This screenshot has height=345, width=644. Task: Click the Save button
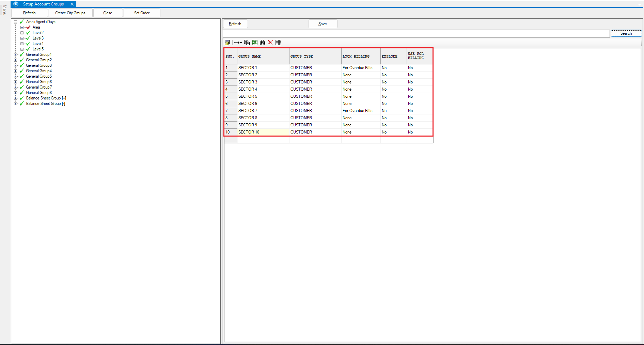click(x=323, y=24)
